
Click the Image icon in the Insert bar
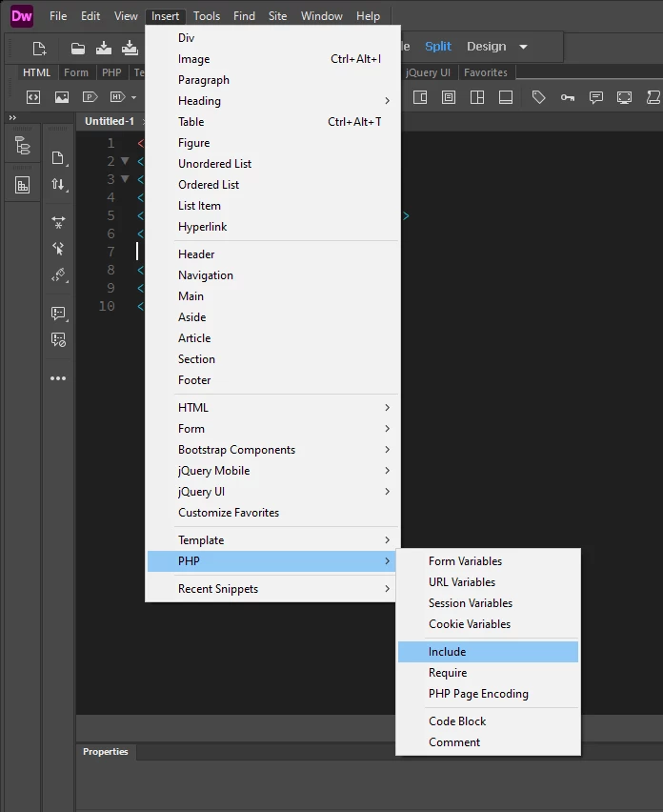pyautogui.click(x=62, y=97)
